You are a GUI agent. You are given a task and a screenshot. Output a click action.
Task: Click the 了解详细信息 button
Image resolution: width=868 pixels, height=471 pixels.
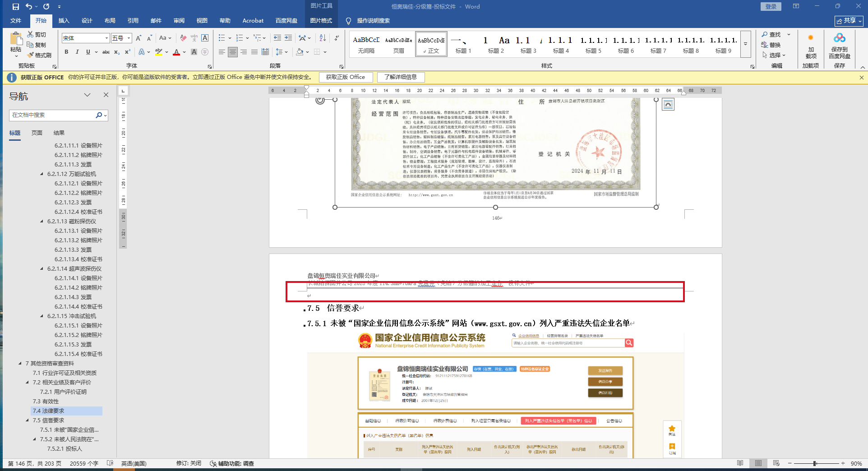pyautogui.click(x=401, y=77)
